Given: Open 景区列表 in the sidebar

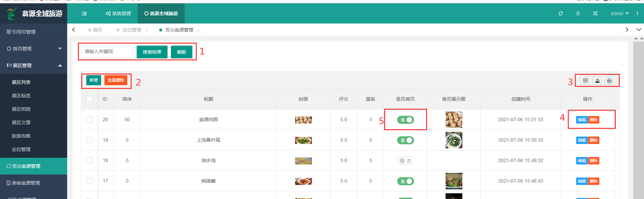Looking at the screenshot, I should 34,82.
